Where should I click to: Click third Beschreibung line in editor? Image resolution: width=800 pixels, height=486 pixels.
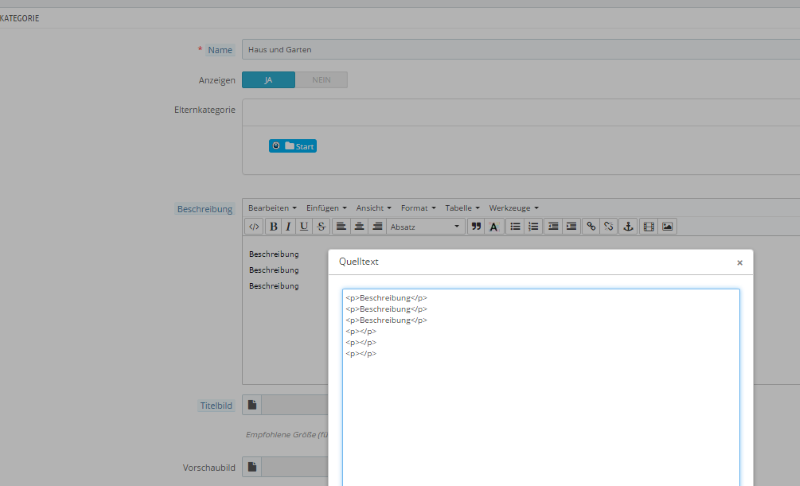pyautogui.click(x=274, y=286)
